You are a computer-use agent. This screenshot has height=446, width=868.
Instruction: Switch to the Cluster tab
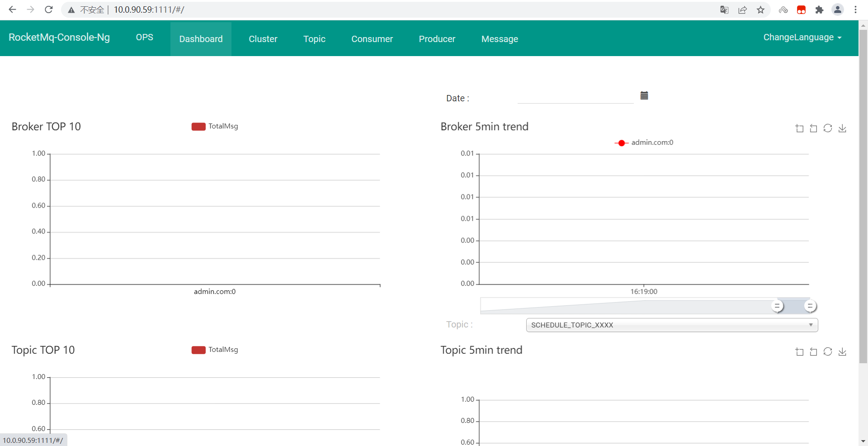tap(263, 39)
